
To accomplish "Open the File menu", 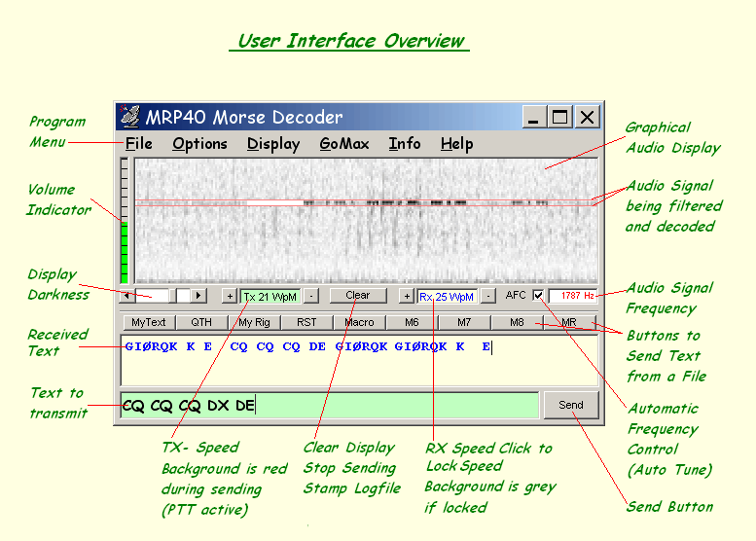I will 139,144.
